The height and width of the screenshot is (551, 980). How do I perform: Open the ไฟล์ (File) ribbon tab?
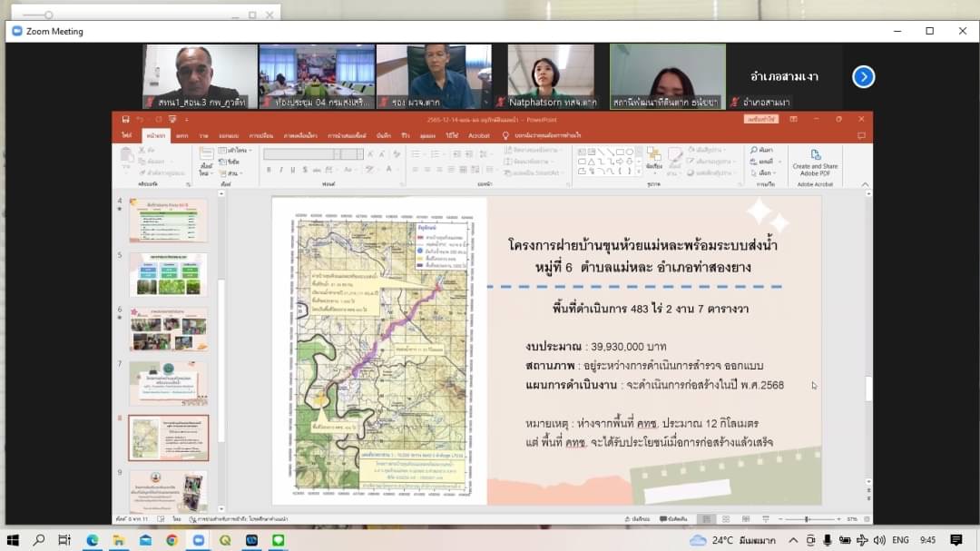coord(127,135)
